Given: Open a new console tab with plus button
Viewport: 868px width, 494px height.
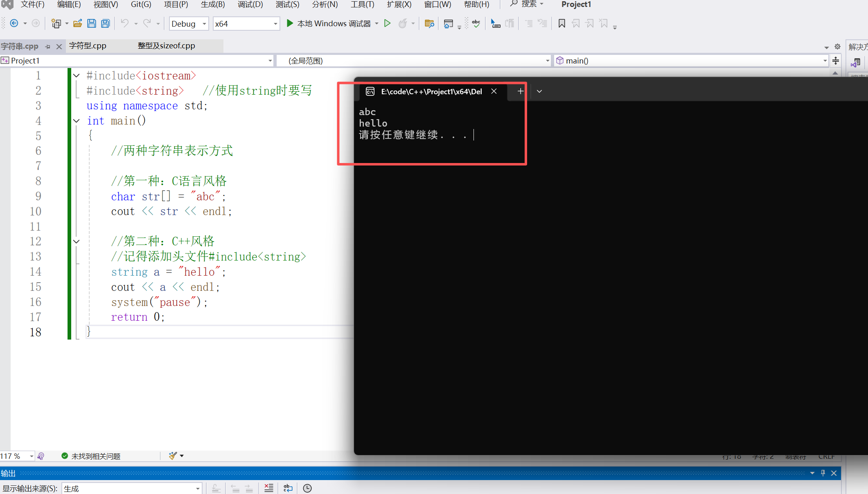Looking at the screenshot, I should 520,91.
